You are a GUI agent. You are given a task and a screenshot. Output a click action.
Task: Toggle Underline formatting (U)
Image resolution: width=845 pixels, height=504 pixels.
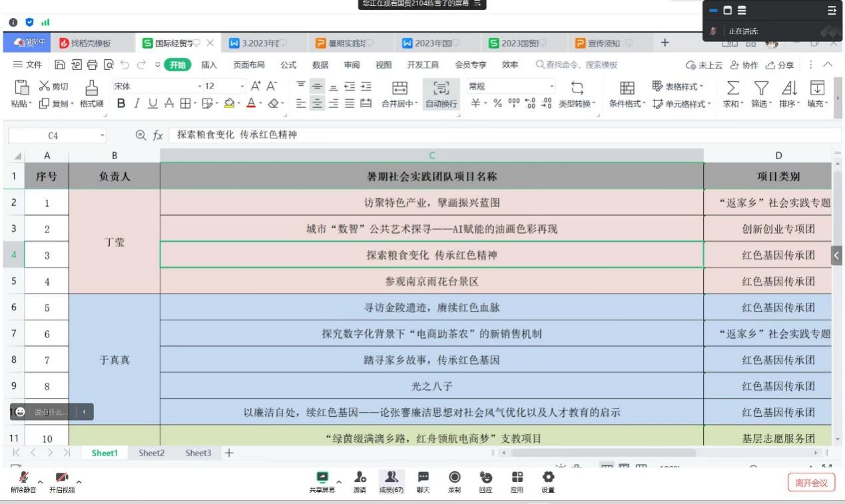click(152, 103)
